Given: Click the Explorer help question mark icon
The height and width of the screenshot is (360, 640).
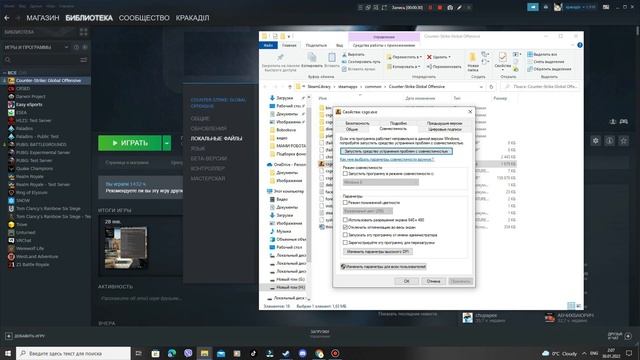Looking at the screenshot, I should tap(580, 45).
